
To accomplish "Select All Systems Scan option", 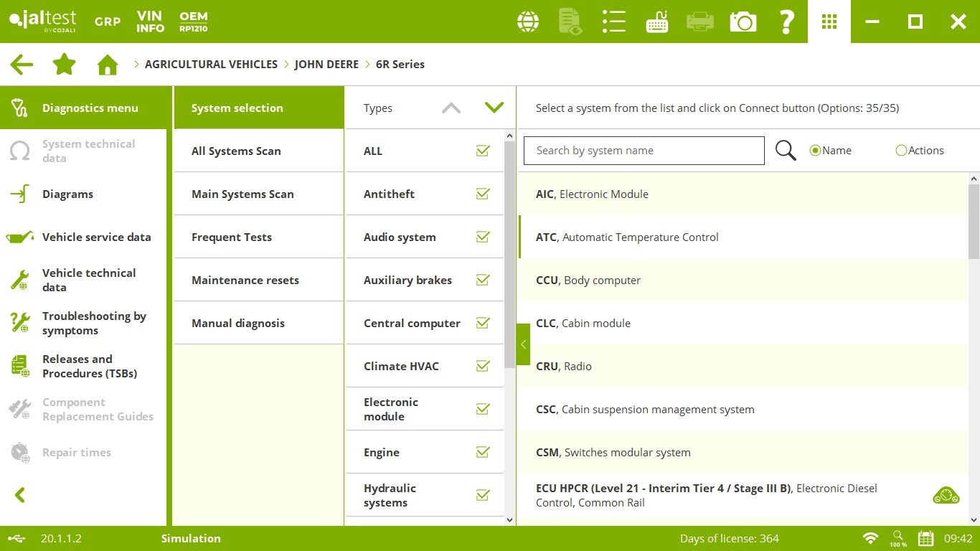I will pos(236,151).
